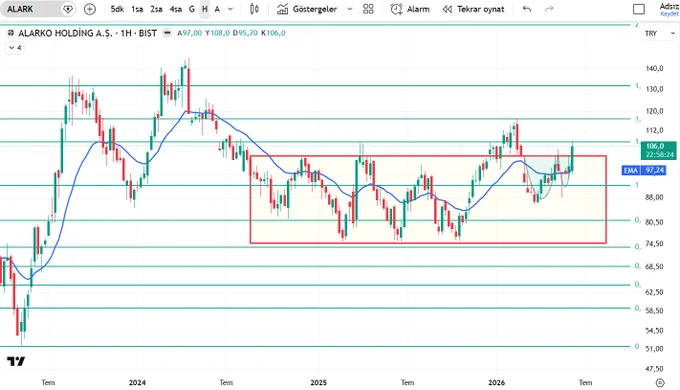Screen dimensions: 680x390
Task: Open the candlestick chart type selector
Action: (x=255, y=9)
